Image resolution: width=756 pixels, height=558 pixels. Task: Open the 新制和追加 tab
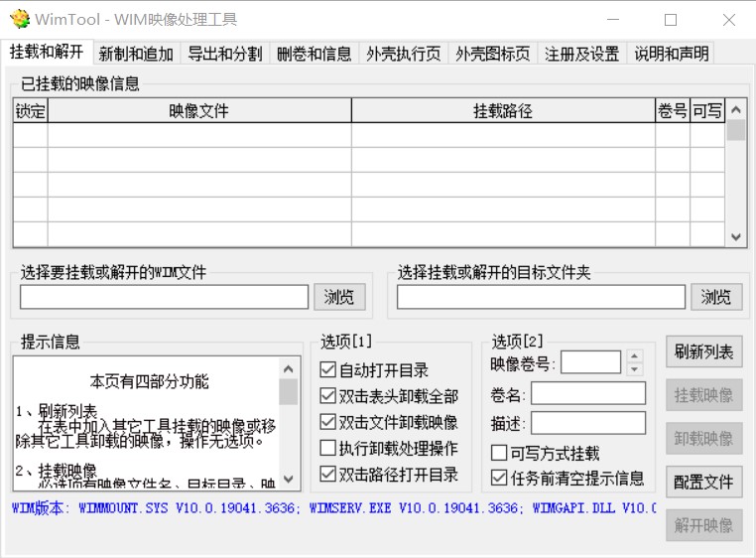point(136,53)
